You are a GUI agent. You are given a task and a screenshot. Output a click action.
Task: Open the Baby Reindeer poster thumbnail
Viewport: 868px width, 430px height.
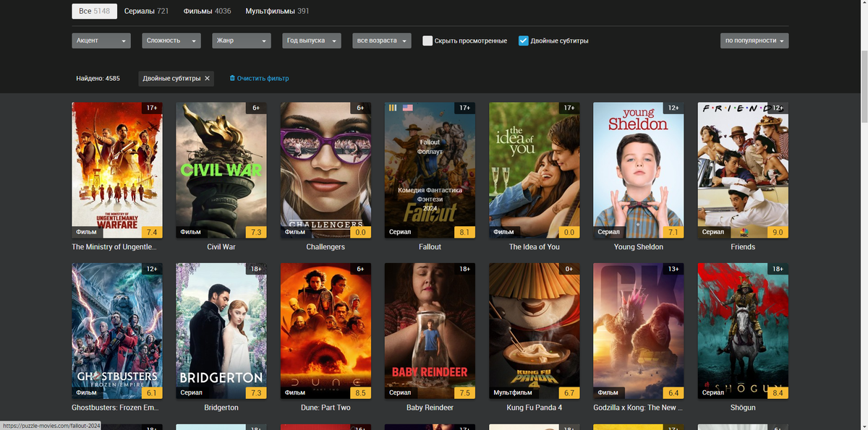click(x=430, y=331)
